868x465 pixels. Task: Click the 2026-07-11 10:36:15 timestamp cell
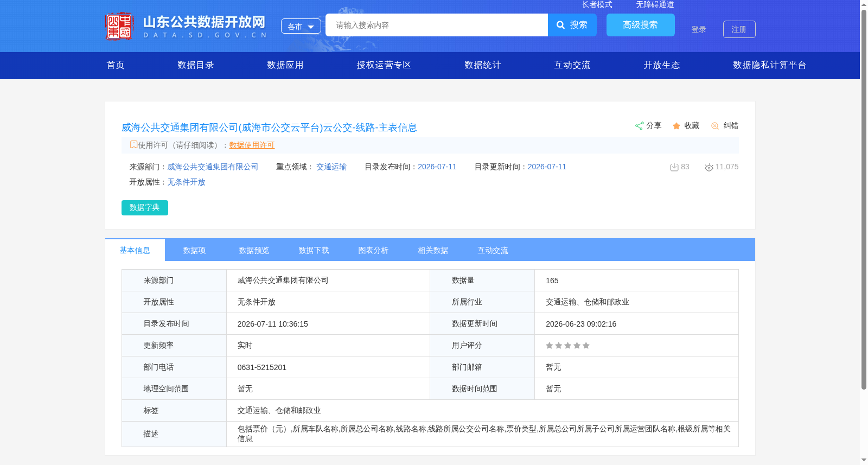click(x=328, y=324)
